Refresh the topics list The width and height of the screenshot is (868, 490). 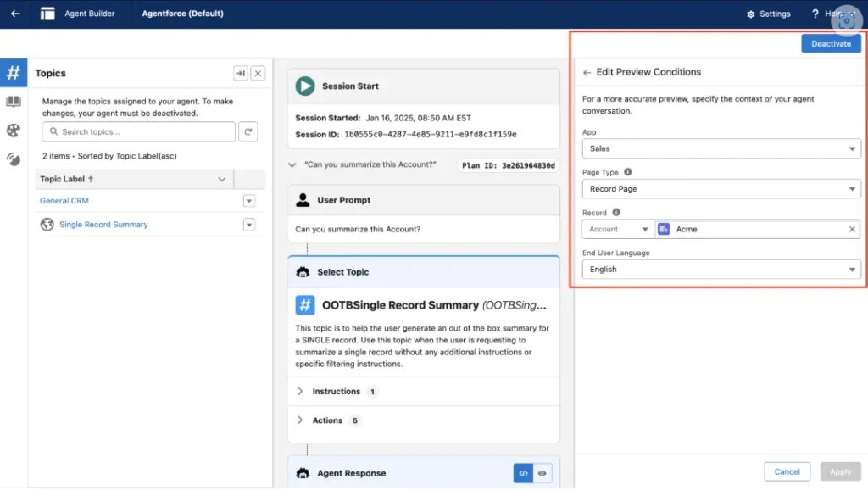tap(248, 131)
